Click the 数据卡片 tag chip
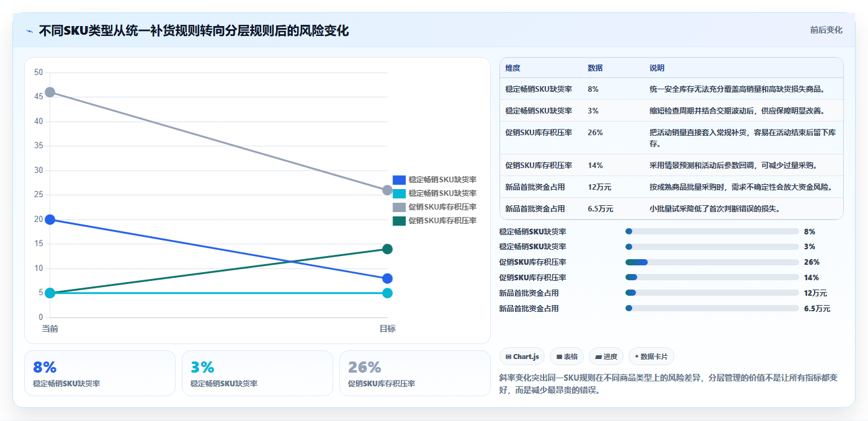This screenshot has width=868, height=421. coord(651,357)
